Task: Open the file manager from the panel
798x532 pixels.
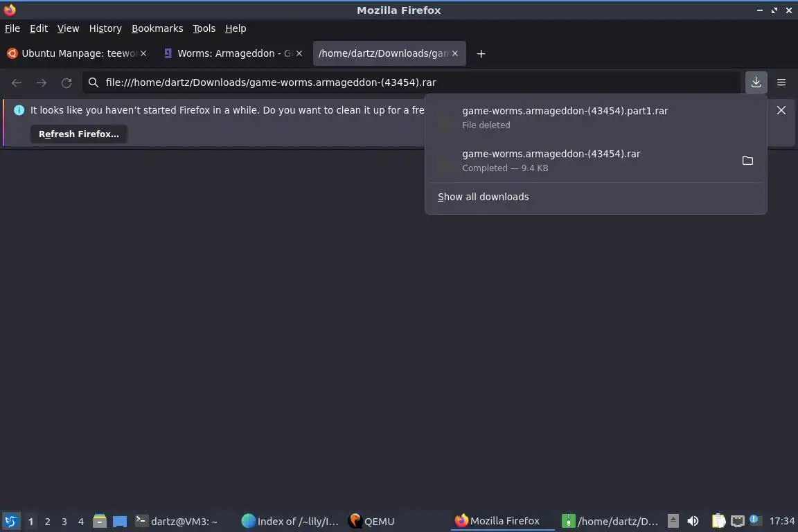Action: [100, 521]
